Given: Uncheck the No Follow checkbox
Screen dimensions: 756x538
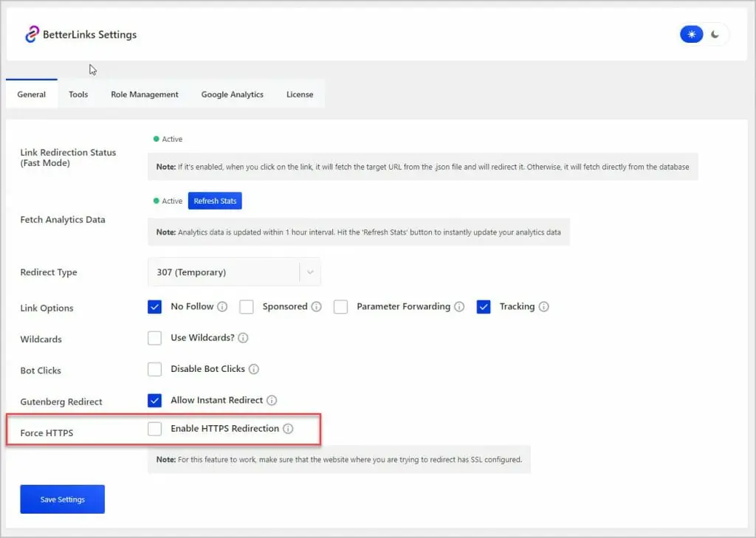Looking at the screenshot, I should (155, 306).
